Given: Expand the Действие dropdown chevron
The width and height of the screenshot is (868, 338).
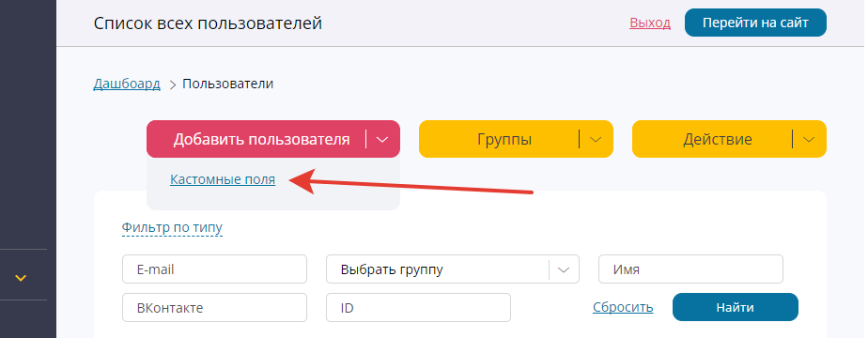Looking at the screenshot, I should [809, 139].
